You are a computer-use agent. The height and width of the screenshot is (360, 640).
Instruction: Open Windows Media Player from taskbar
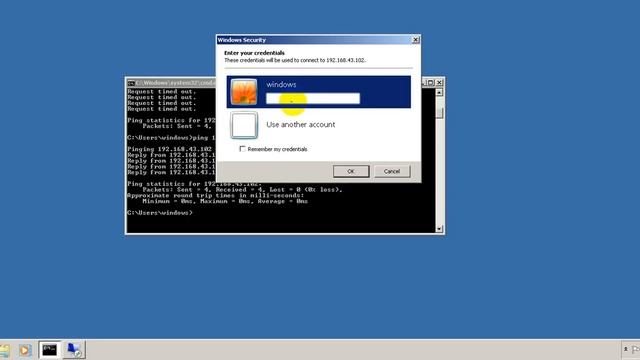click(x=24, y=350)
